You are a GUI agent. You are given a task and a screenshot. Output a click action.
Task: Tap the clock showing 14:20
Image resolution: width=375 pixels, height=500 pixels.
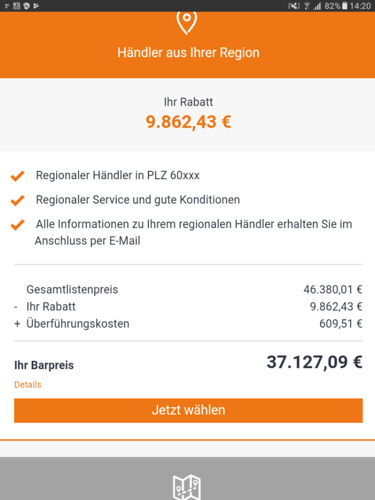(360, 6)
